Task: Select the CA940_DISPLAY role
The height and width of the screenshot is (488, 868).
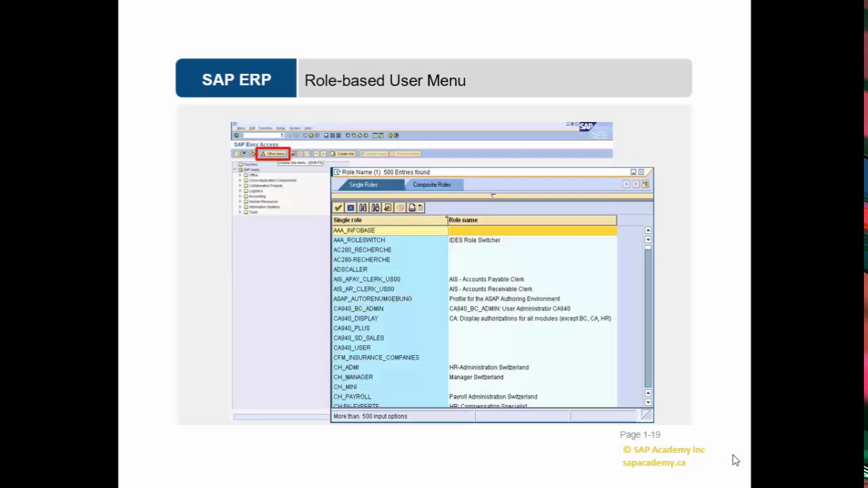Action: pos(474,319)
